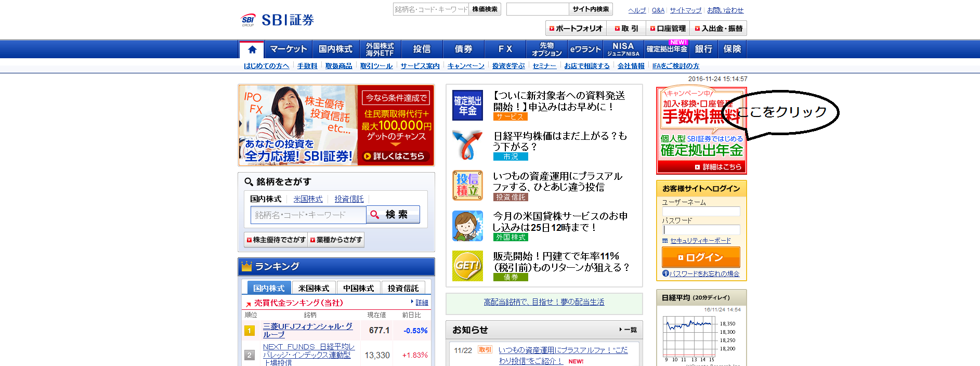This screenshot has height=366, width=980.
Task: Open 手数料 link
Action: (307, 66)
